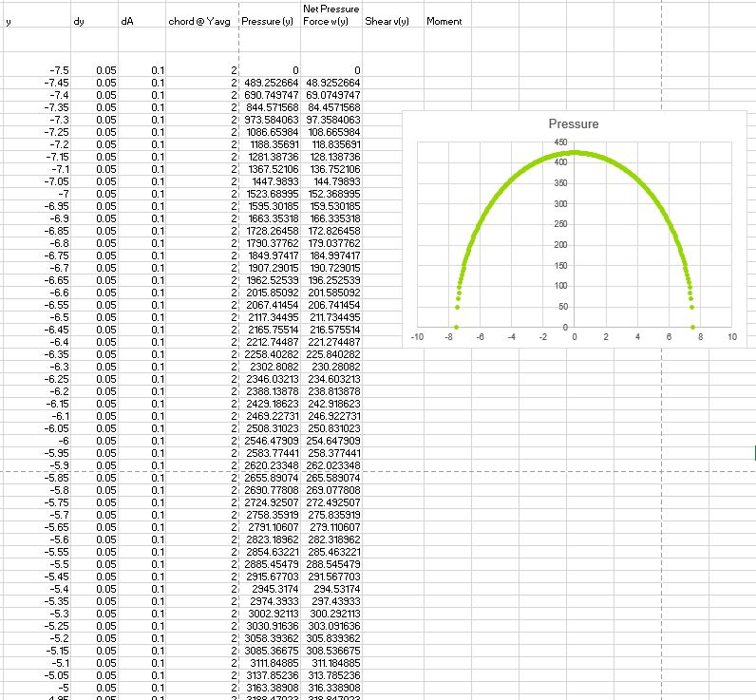Select y cell -5.55
Viewport: 756px width, 700px height.
[x=37, y=552]
